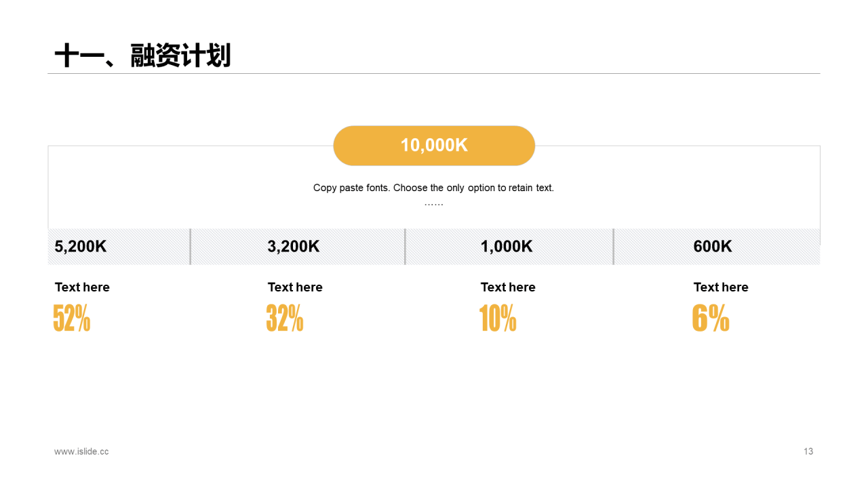Click the orange 52% figure

(72, 318)
